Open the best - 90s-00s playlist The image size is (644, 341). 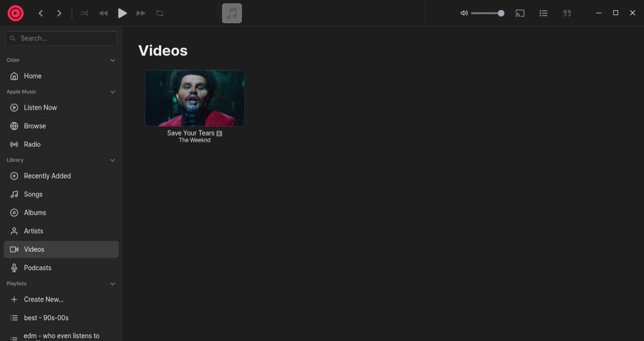[x=61, y=318]
